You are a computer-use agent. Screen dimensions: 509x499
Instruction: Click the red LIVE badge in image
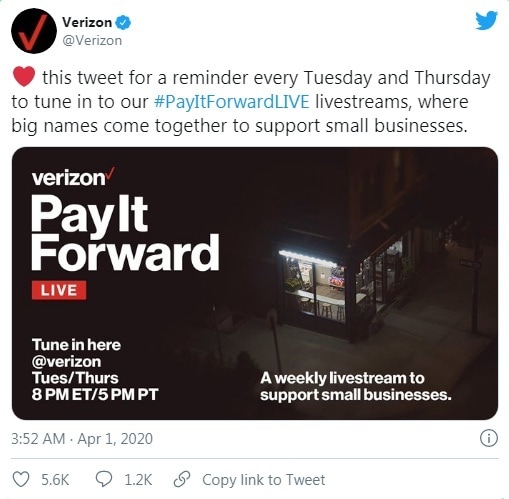(x=59, y=290)
